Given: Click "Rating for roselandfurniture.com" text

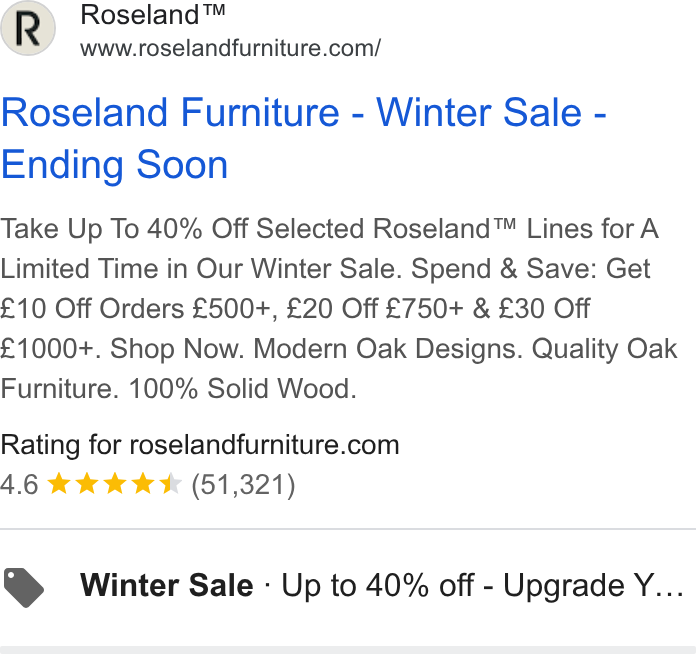Looking at the screenshot, I should 200,445.
